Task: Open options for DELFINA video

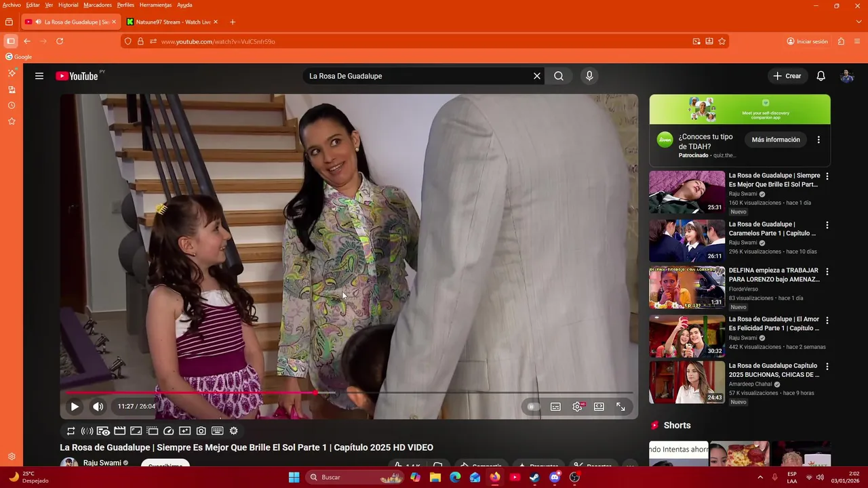Action: pyautogui.click(x=827, y=271)
